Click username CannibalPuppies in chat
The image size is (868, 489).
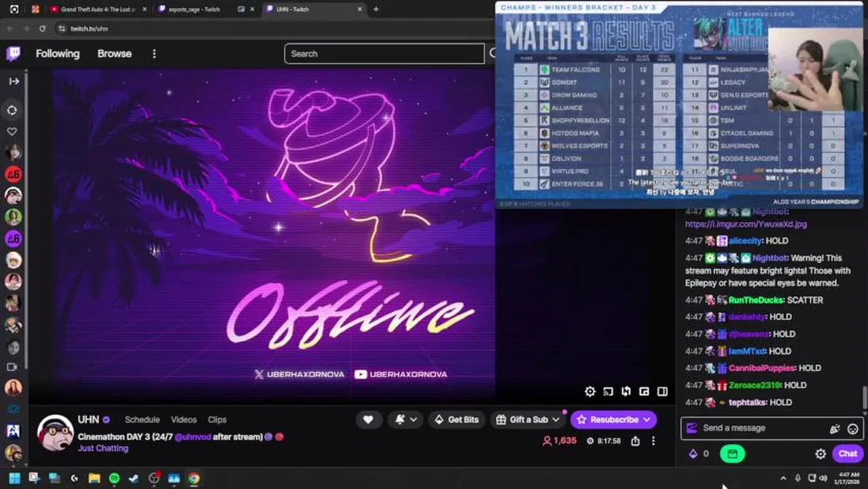click(x=761, y=368)
